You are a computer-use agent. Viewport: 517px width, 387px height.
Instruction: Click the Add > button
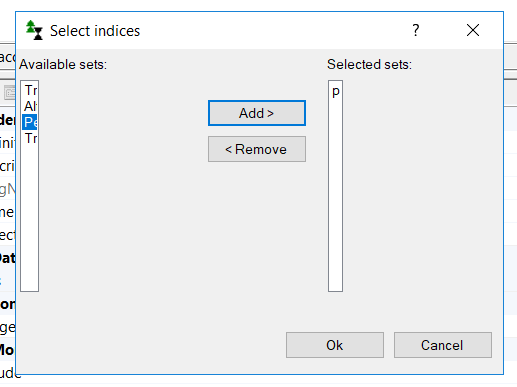(257, 113)
